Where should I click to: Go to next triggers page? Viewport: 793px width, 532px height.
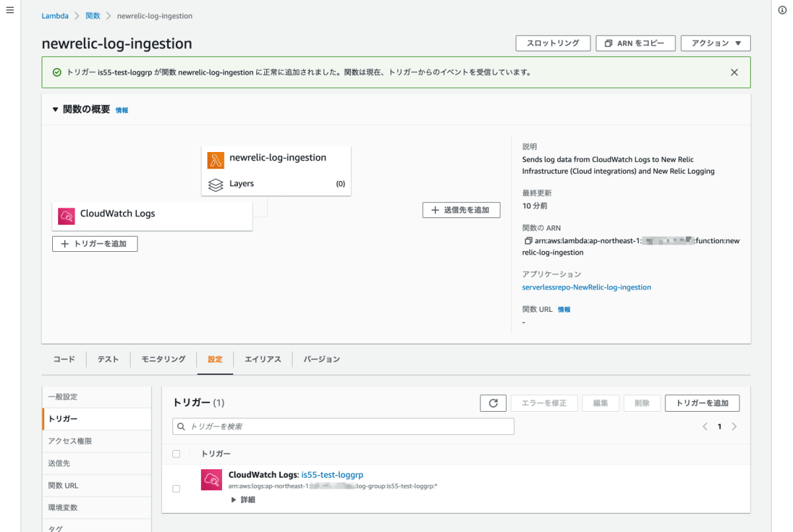click(x=734, y=426)
